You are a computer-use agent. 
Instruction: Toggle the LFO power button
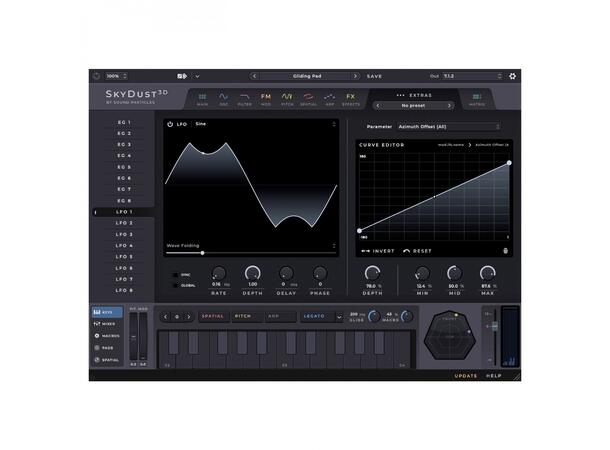coord(170,124)
